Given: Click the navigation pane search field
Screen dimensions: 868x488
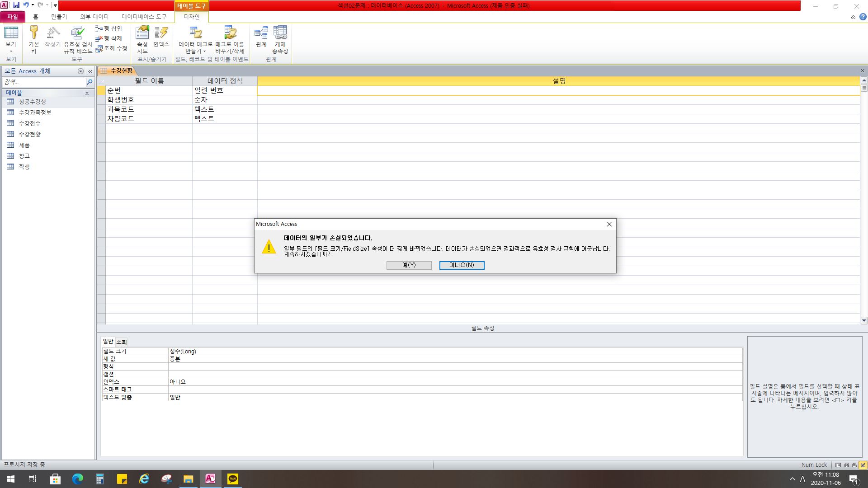Looking at the screenshot, I should click(x=44, y=82).
